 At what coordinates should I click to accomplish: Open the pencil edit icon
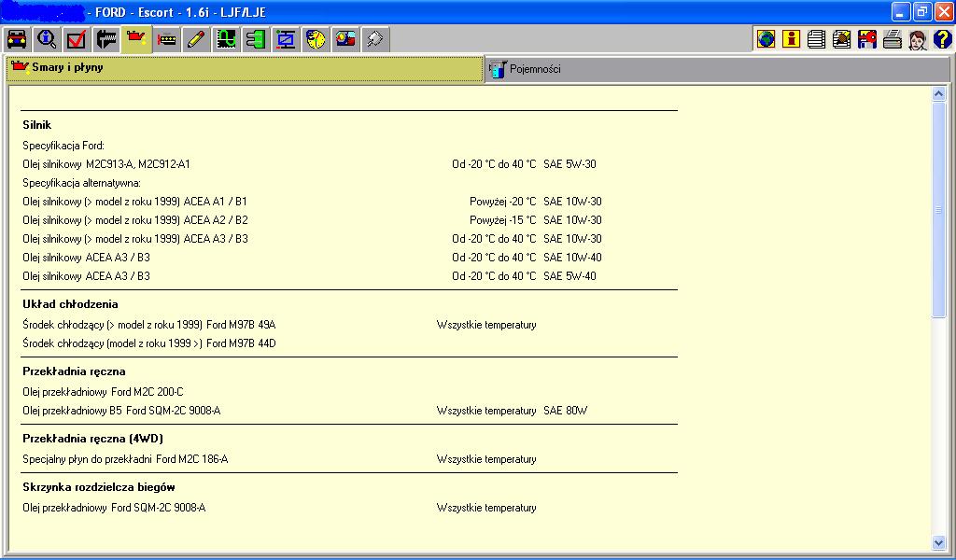click(x=195, y=39)
